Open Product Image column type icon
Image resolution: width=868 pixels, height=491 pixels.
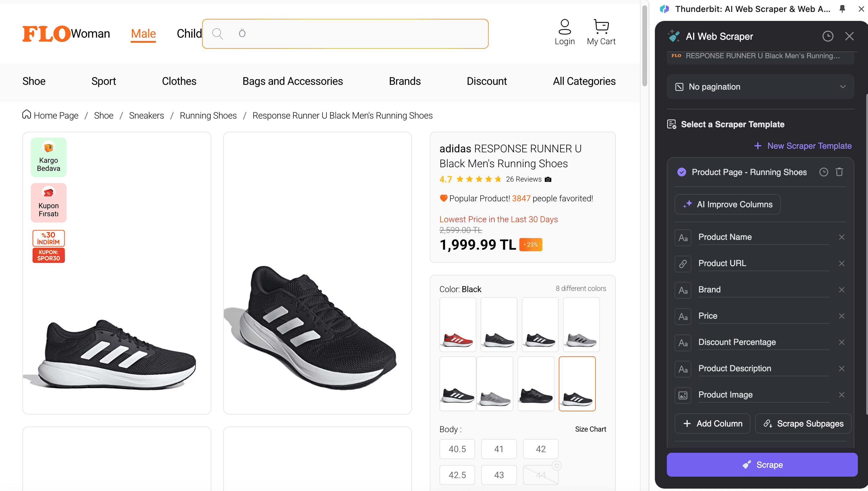click(683, 395)
